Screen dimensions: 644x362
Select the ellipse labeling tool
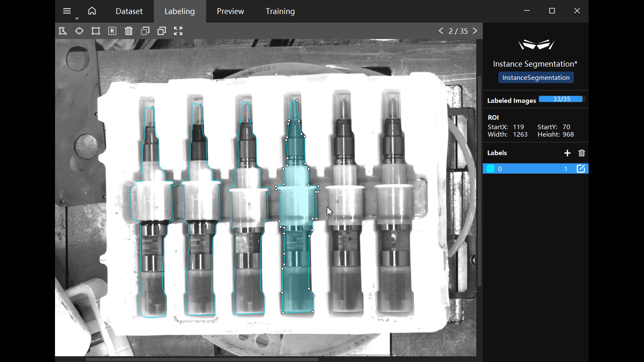(x=79, y=31)
